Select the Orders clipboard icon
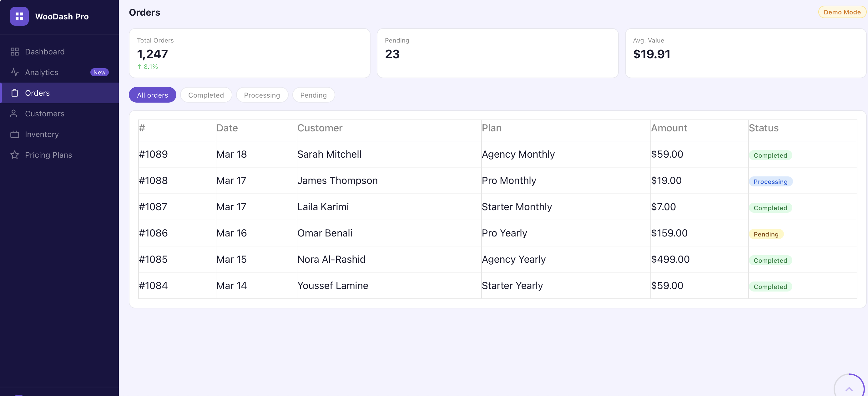Viewport: 868px width, 396px height. click(x=14, y=93)
